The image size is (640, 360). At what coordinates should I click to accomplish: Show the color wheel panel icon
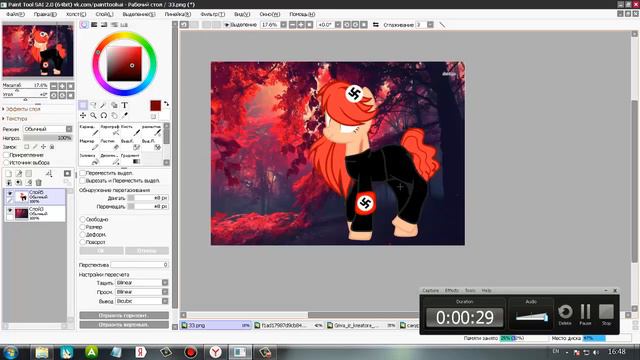[84, 24]
